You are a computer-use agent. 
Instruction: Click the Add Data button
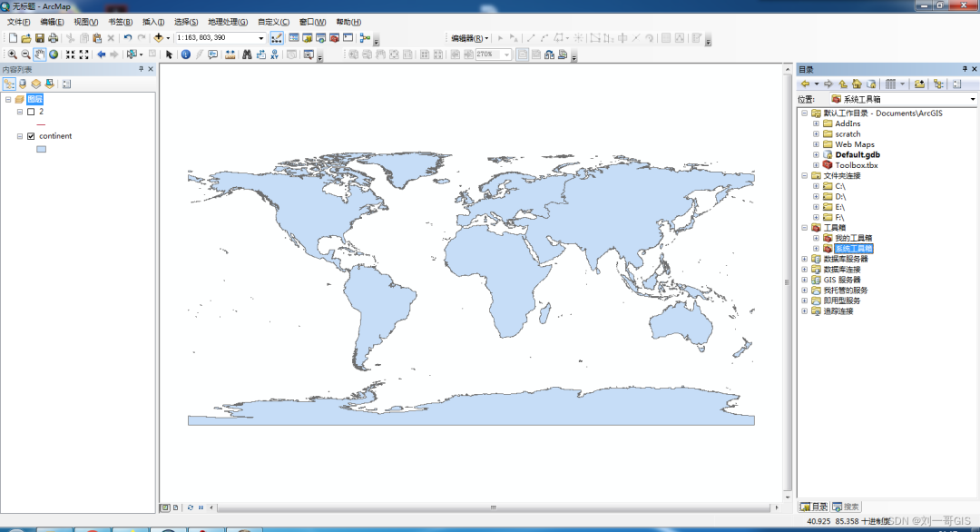(159, 38)
